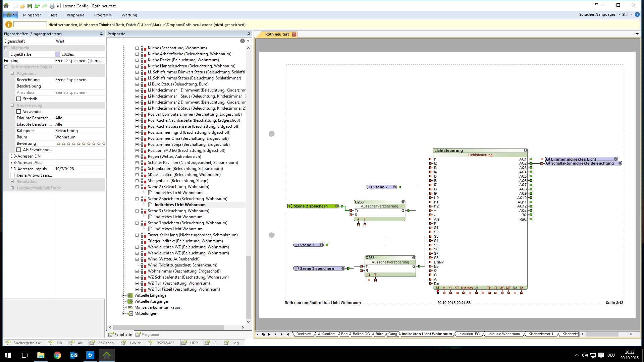Expand the Virtuelle Eingänge tree node
This screenshot has width=644, height=362.
point(123,295)
